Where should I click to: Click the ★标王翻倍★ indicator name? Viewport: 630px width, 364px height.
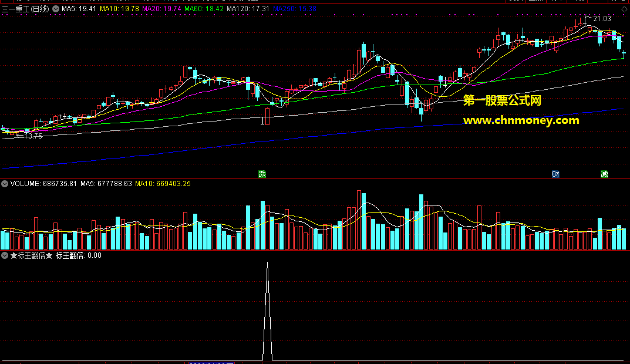[31, 255]
